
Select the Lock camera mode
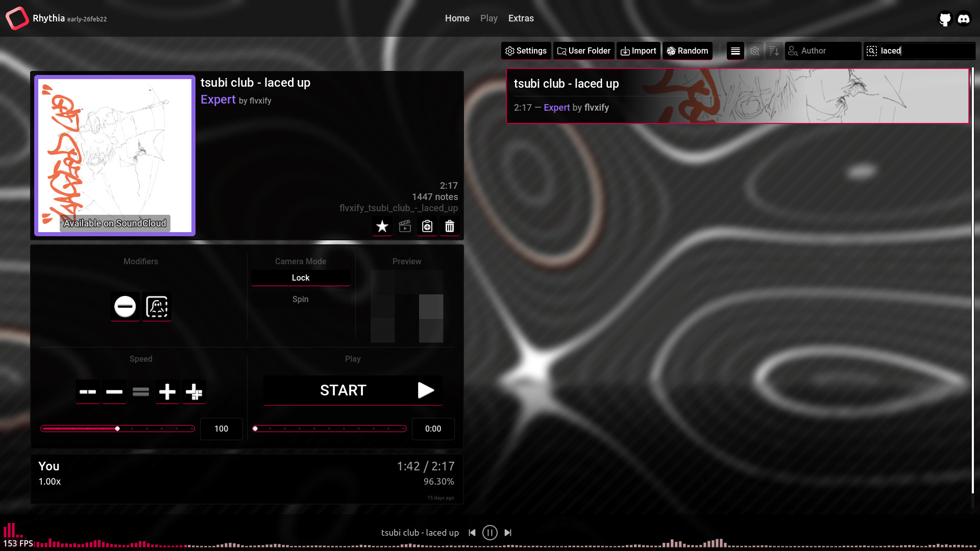pos(301,278)
